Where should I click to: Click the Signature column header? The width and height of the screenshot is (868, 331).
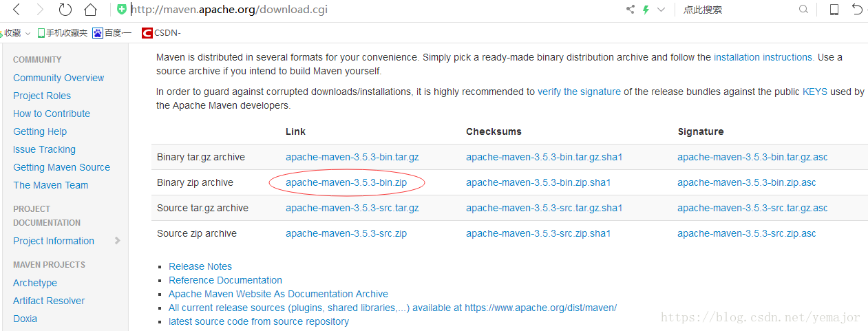701,131
